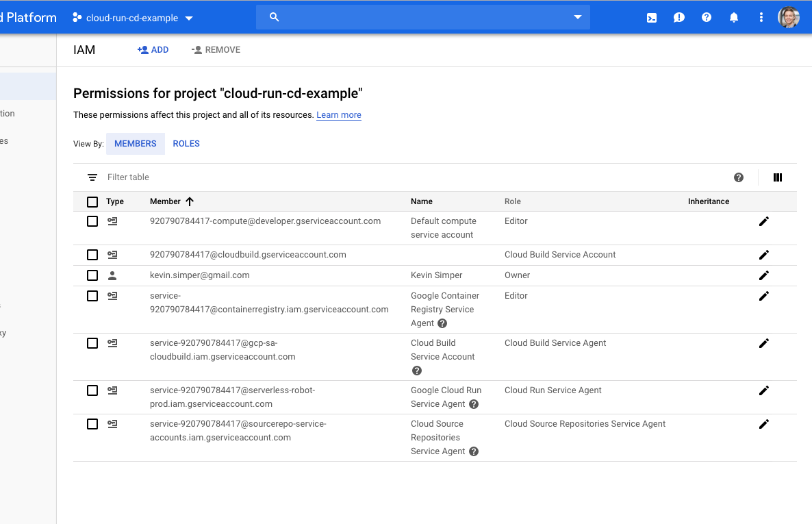The height and width of the screenshot is (524, 812).
Task: Sort by Role column header
Action: (x=513, y=201)
